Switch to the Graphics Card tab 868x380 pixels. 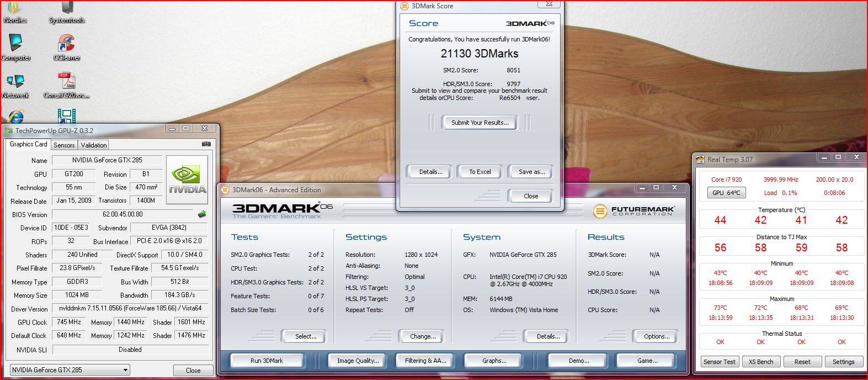pos(29,144)
